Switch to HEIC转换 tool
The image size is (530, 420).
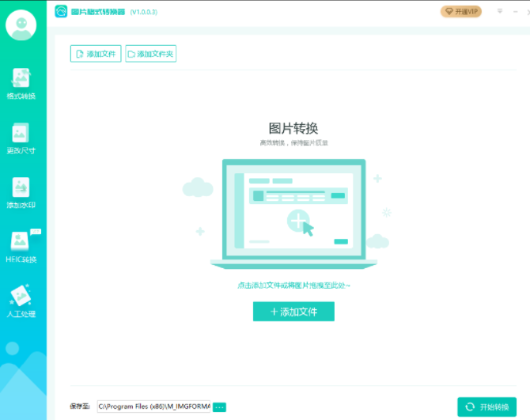tap(21, 248)
